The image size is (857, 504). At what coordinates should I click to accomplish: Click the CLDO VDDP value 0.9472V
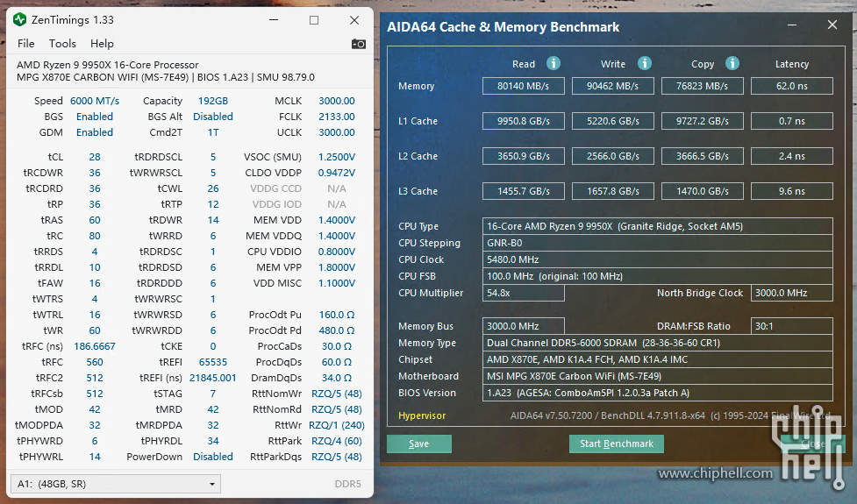point(337,173)
